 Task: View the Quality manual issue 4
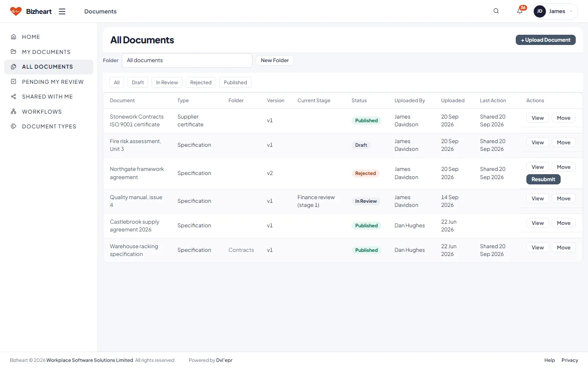click(537, 199)
